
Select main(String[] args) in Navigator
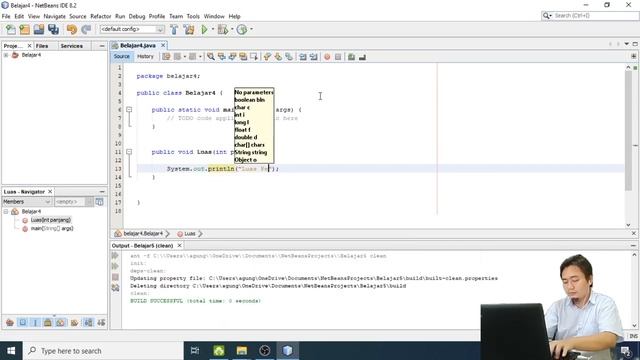[52, 229]
